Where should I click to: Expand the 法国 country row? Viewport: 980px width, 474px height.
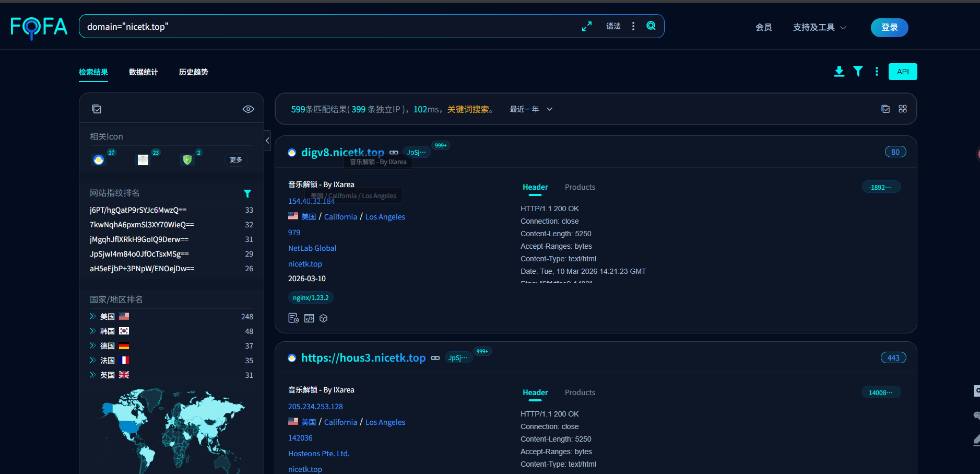[92, 360]
